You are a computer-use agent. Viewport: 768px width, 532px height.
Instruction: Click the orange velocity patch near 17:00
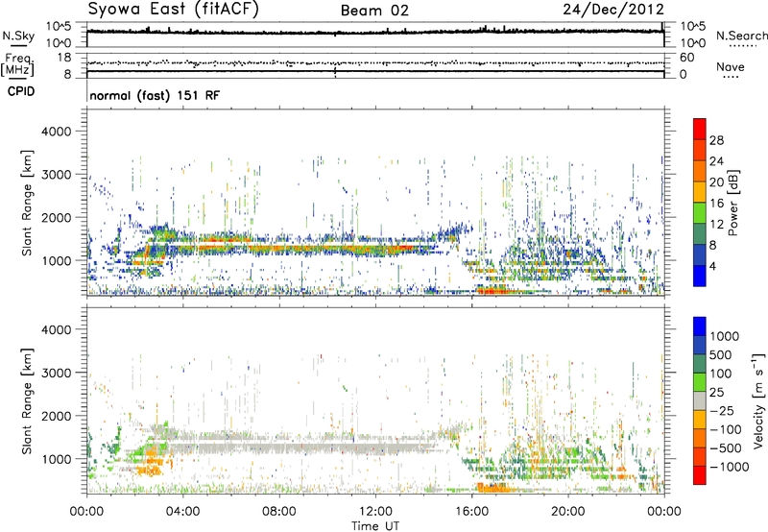[x=493, y=488]
